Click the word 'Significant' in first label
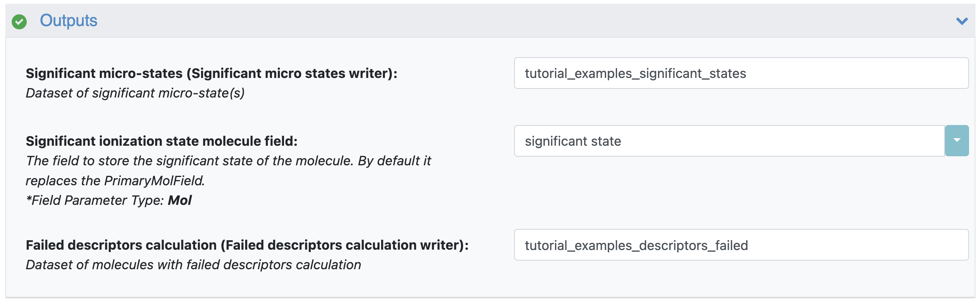 click(x=61, y=73)
